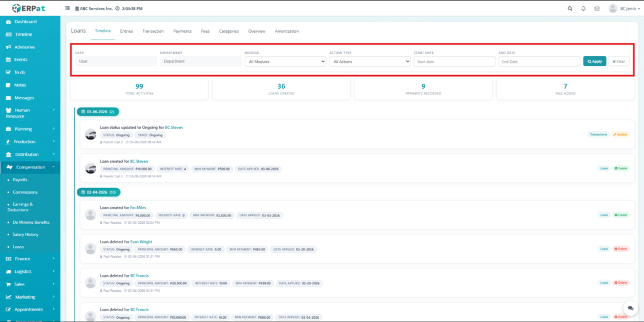Image resolution: width=644 pixels, height=322 pixels.
Task: Expand the Human Resource sidebar menu
Action: point(30,113)
